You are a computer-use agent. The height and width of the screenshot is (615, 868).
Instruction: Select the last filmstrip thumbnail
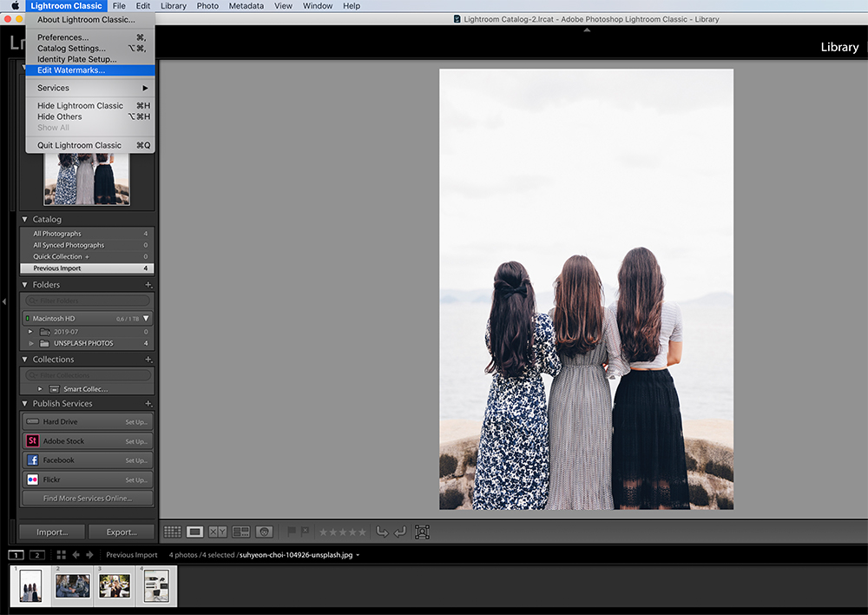[x=156, y=585]
